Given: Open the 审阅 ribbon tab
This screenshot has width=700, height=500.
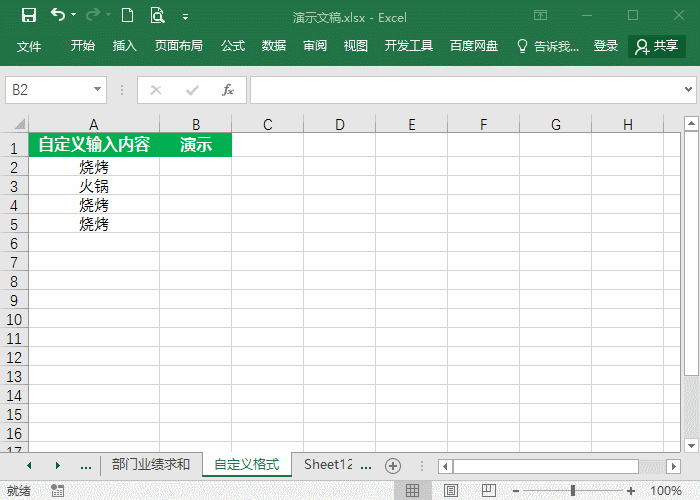Looking at the screenshot, I should pyautogui.click(x=315, y=46).
